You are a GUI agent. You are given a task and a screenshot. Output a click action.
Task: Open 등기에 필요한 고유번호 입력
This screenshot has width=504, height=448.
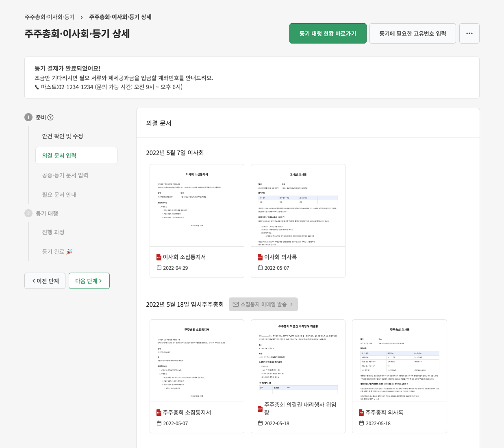[x=413, y=33]
